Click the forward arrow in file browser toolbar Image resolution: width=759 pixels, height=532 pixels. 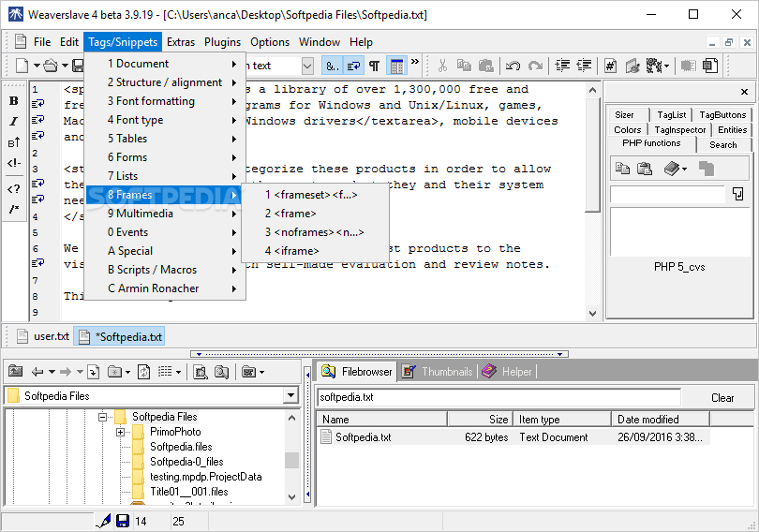66,372
